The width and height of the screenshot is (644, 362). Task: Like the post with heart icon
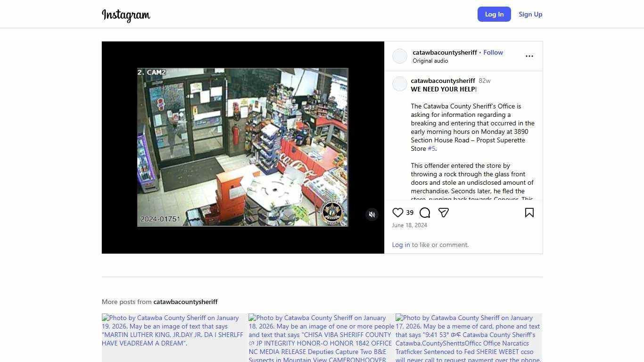coord(397,213)
